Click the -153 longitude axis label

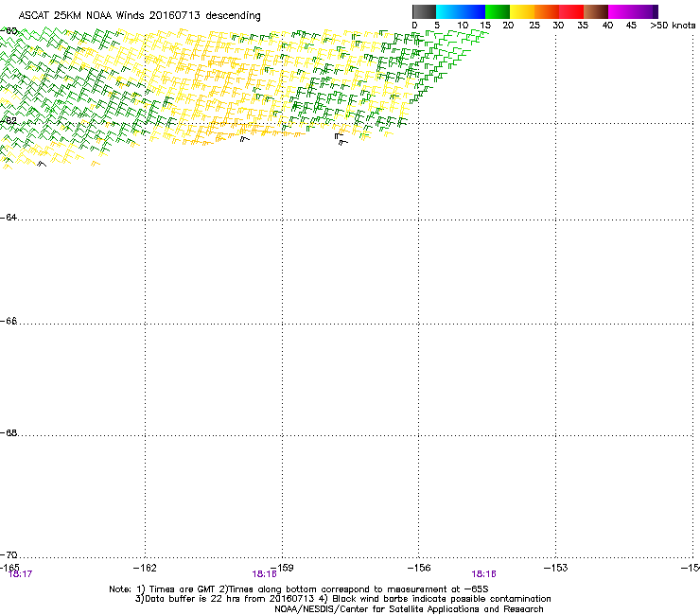(x=556, y=568)
